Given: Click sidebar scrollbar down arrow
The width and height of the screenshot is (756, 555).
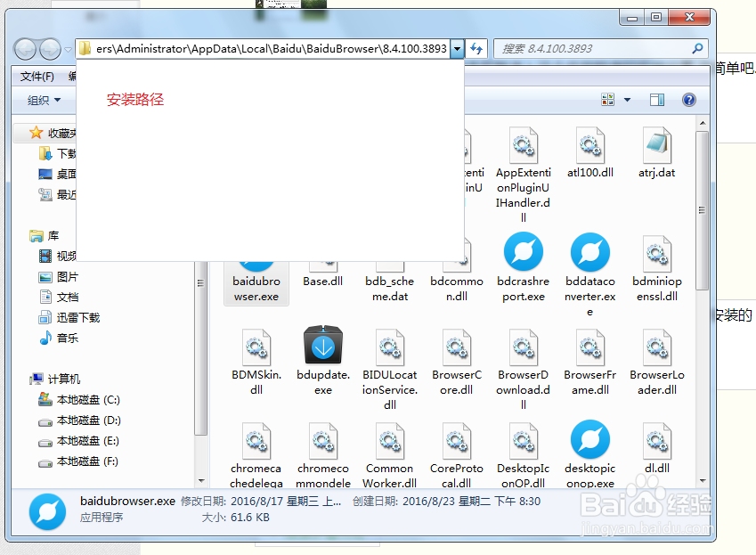Looking at the screenshot, I should [x=201, y=481].
